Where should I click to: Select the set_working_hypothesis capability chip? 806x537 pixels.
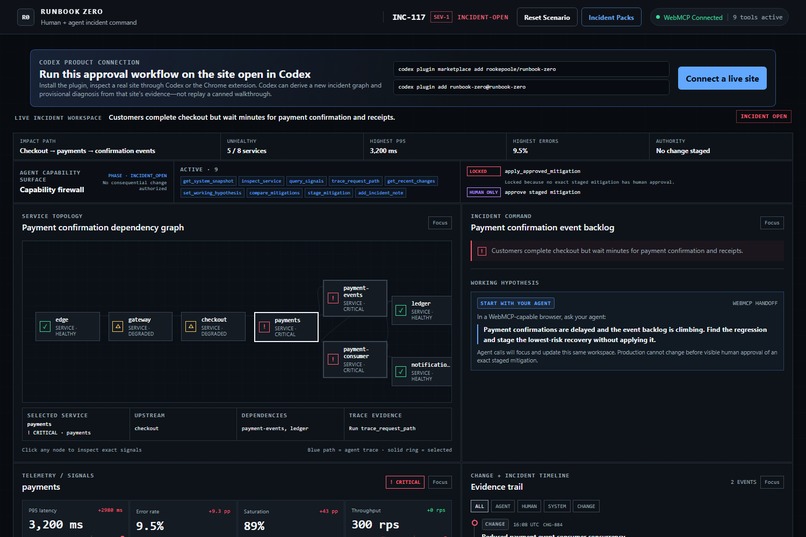click(212, 193)
